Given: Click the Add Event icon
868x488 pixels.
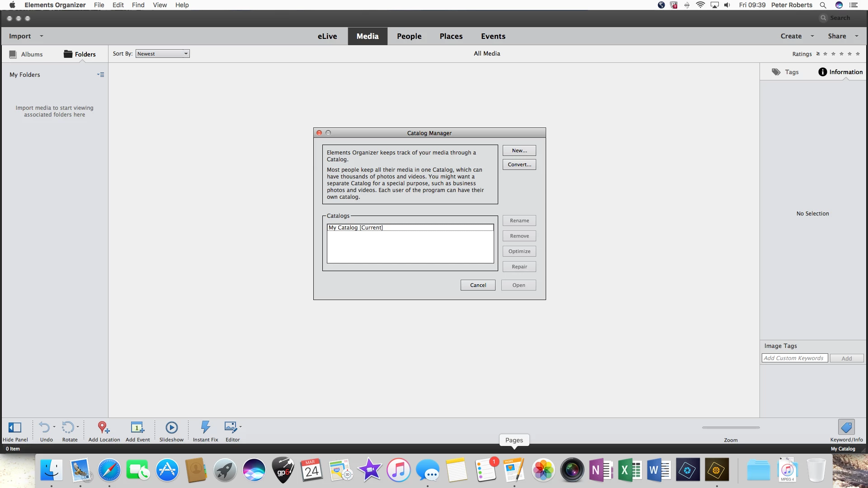Looking at the screenshot, I should (137, 427).
